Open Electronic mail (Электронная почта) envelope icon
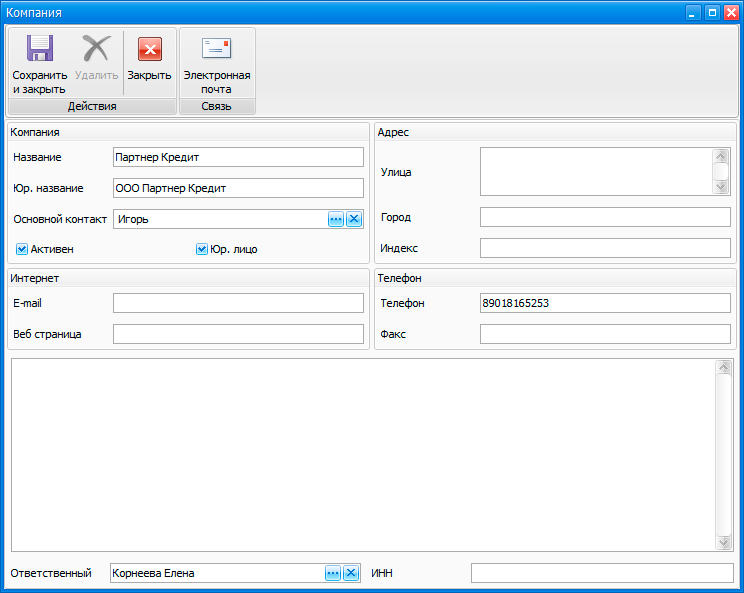The width and height of the screenshot is (744, 593). click(x=216, y=50)
